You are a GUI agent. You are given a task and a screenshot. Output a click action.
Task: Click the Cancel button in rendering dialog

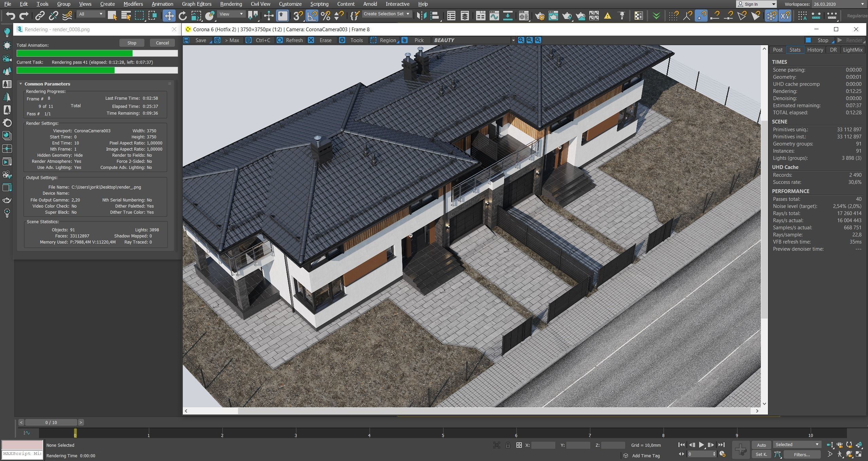[162, 43]
